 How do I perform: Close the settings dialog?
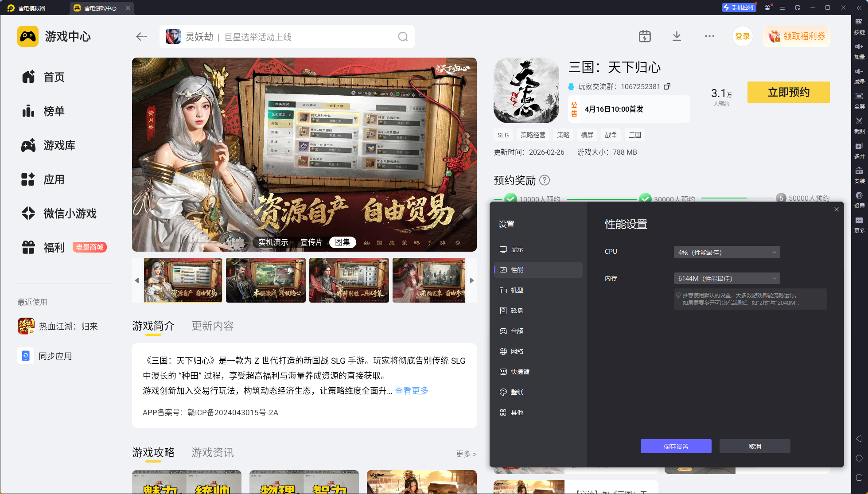tap(836, 209)
